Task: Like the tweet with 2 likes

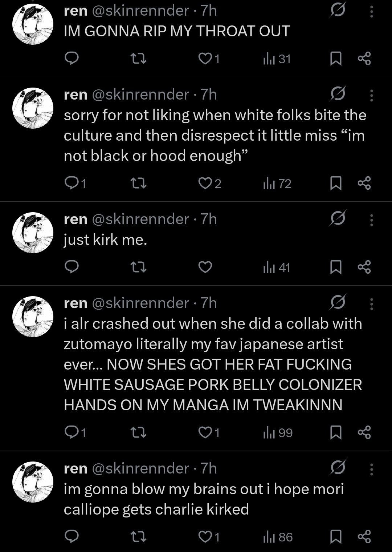Action: 205,184
